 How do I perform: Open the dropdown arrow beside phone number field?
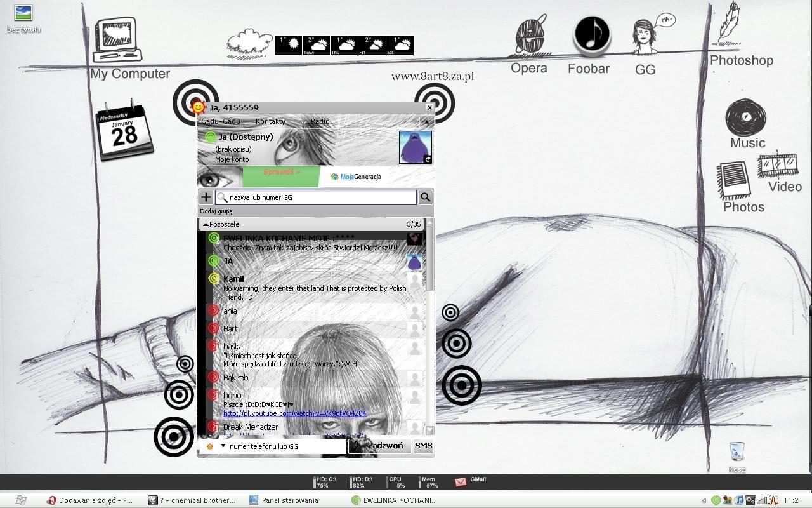click(x=223, y=446)
